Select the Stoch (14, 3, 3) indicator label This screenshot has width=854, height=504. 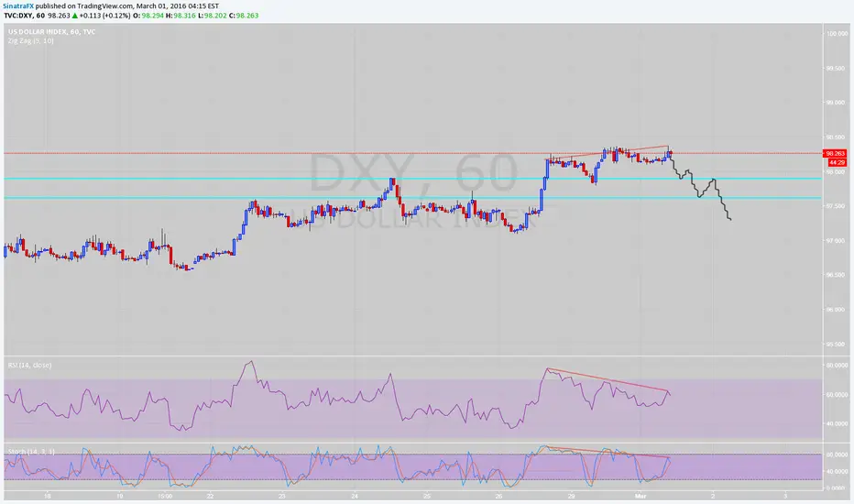coord(31,452)
